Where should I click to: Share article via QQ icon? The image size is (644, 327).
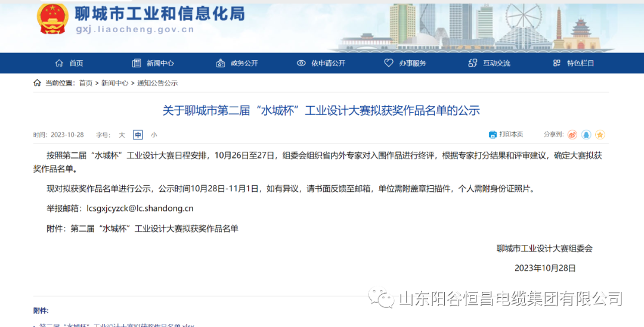(x=586, y=135)
